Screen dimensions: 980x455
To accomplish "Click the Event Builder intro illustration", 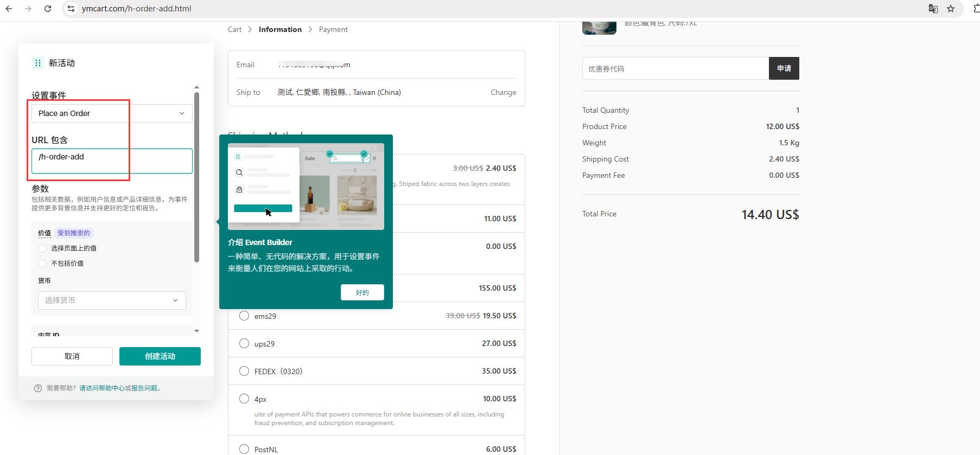I will click(x=306, y=187).
